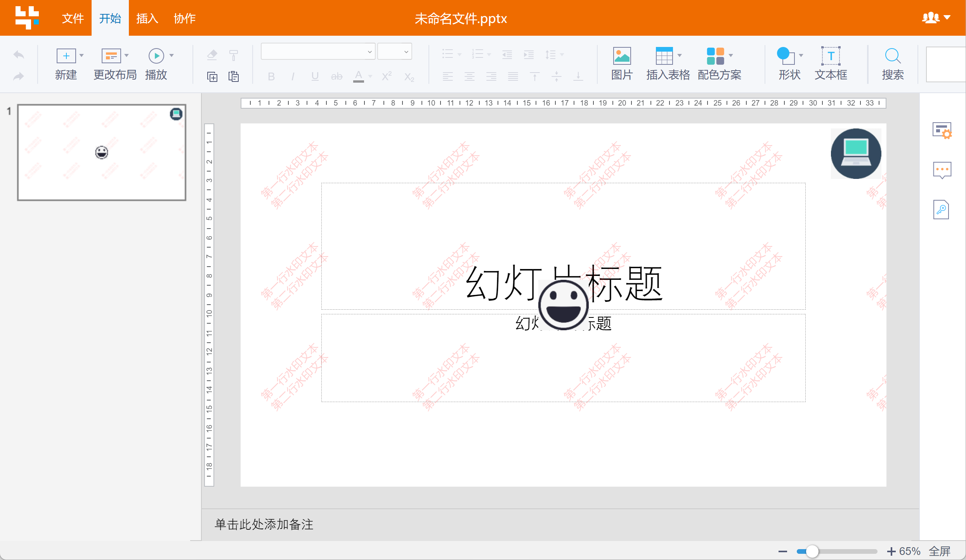Select the smiley face image
The height and width of the screenshot is (560, 966).
(563, 305)
